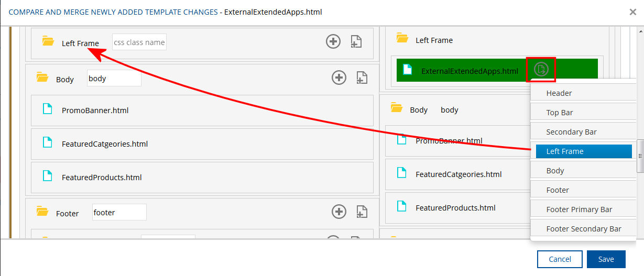Select Top Bar from the dropdown list

(x=559, y=113)
